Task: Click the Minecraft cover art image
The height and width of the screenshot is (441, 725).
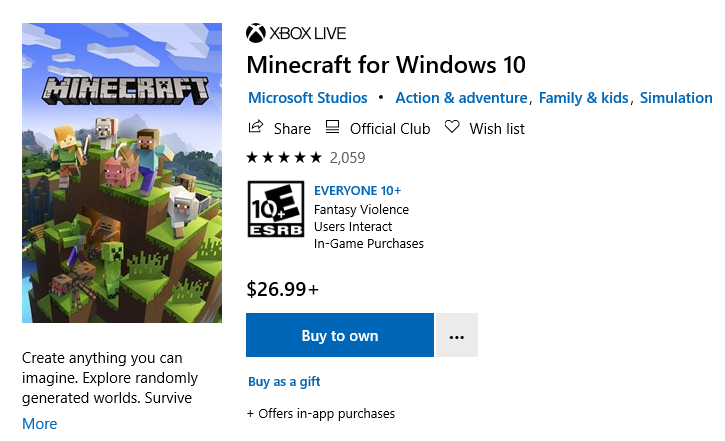Action: click(122, 173)
